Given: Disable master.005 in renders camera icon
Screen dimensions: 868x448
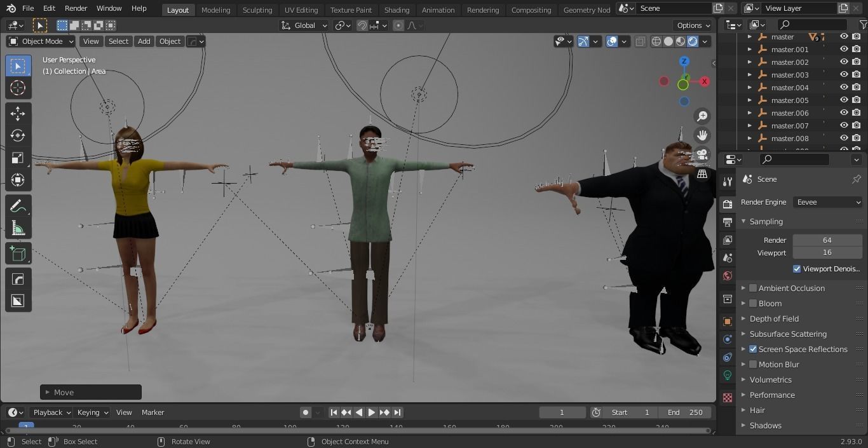Looking at the screenshot, I should pos(856,100).
